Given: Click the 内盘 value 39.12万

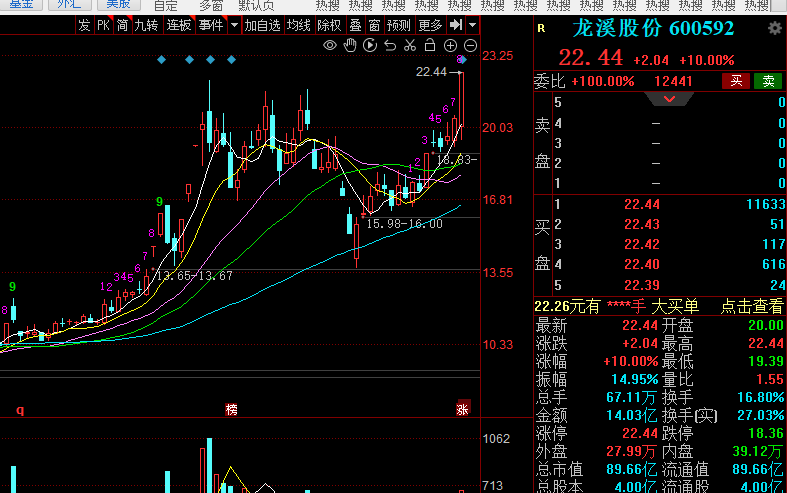Looking at the screenshot, I should coord(757,451).
